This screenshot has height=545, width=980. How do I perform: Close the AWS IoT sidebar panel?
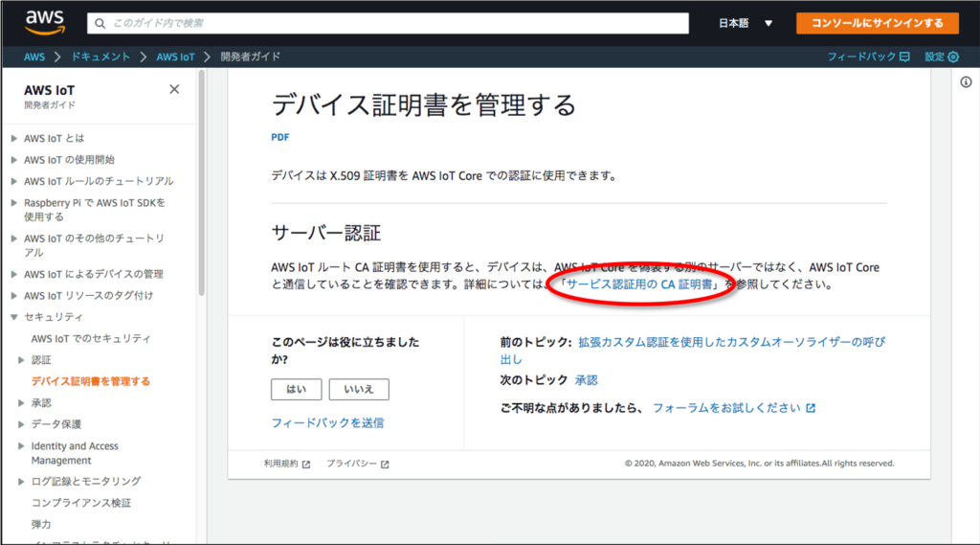tap(174, 89)
